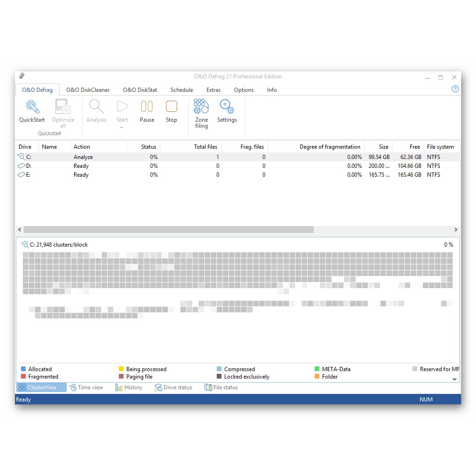Image resolution: width=476 pixels, height=476 pixels.
Task: Click the Compressed legend swatch
Action: point(219,369)
